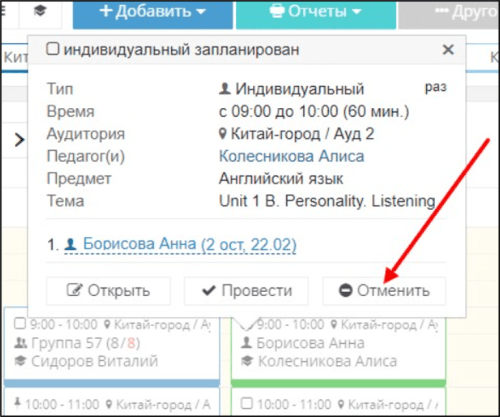
Task: Click the person icon beside Борисова Анна link
Action: (x=70, y=244)
